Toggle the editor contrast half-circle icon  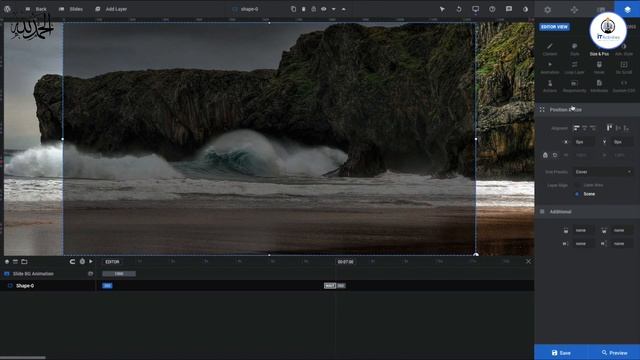pos(525,9)
